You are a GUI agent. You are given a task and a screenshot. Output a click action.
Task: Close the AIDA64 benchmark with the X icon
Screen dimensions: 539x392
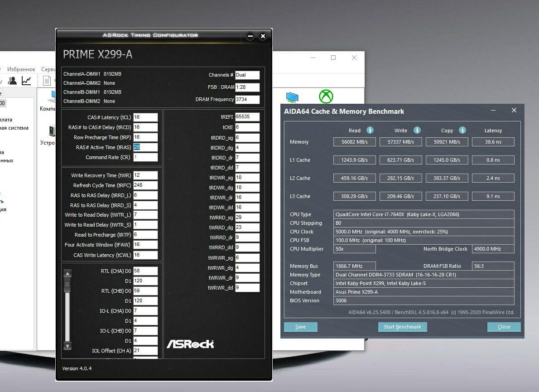[514, 110]
